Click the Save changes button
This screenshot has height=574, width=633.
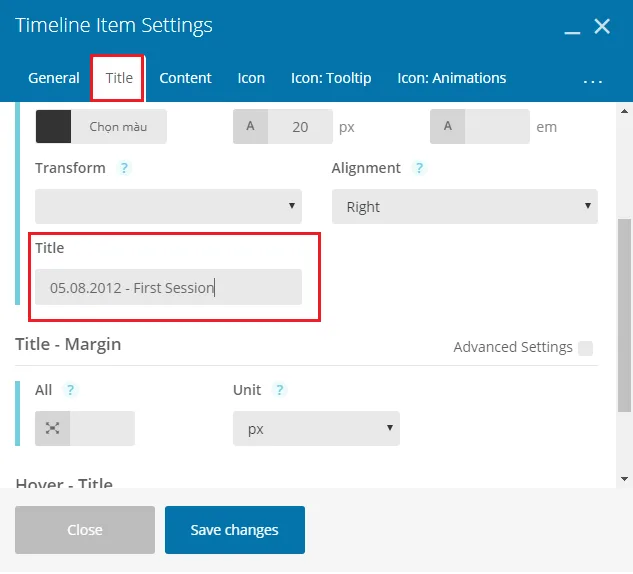click(235, 530)
